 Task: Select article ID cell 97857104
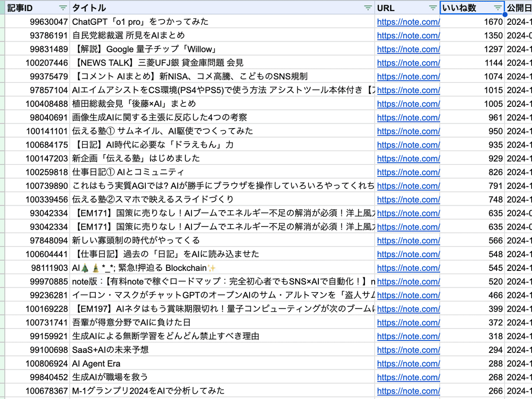click(x=37, y=90)
